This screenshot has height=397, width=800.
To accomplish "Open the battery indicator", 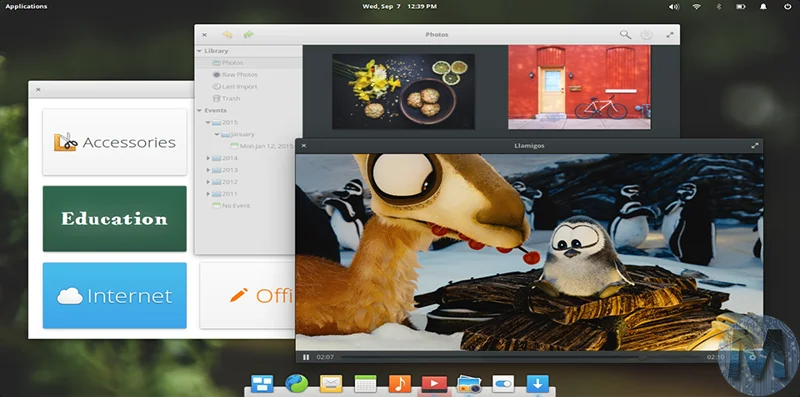I will (741, 7).
